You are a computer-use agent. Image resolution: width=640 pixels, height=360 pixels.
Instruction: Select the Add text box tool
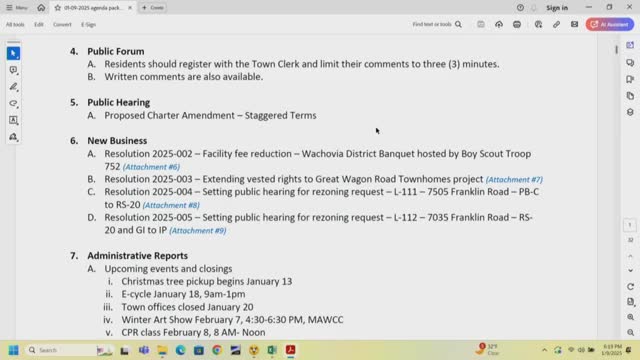click(13, 120)
